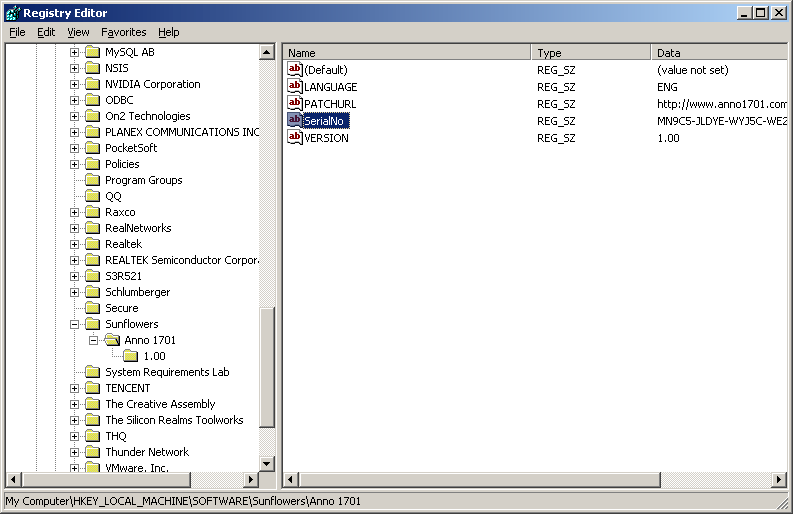Sort values by Name column header
This screenshot has width=793, height=514.
(x=406, y=52)
